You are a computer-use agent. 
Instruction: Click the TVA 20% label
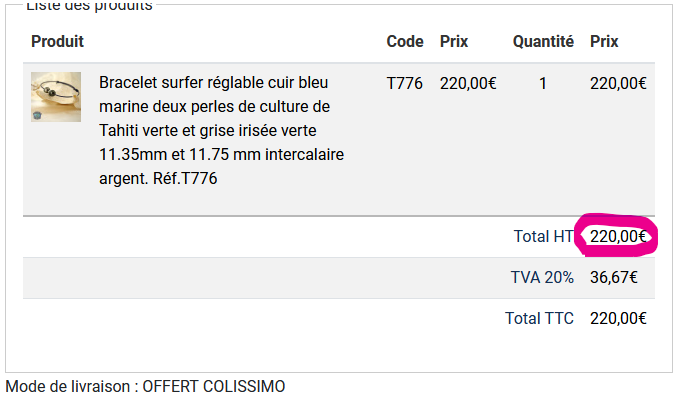click(x=542, y=278)
